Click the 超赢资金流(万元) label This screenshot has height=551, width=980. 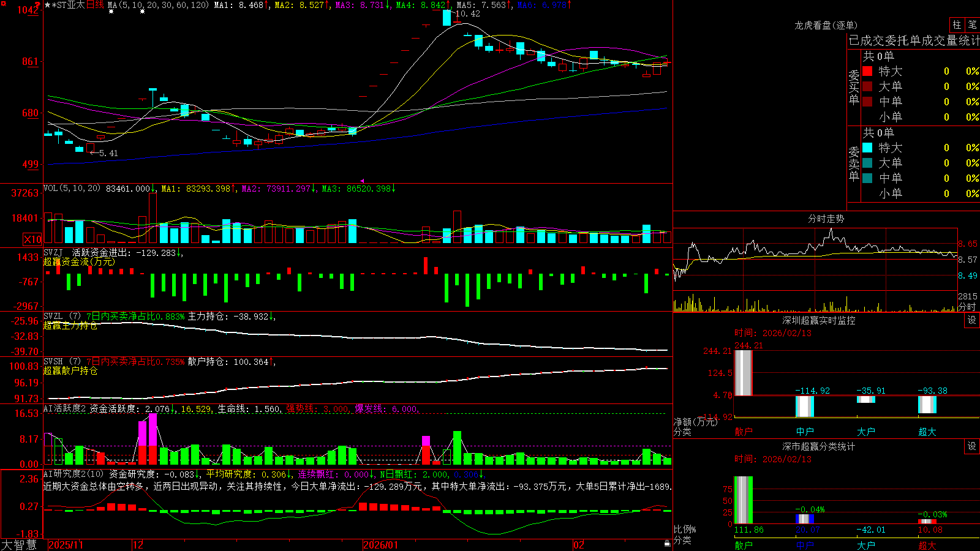(x=79, y=261)
